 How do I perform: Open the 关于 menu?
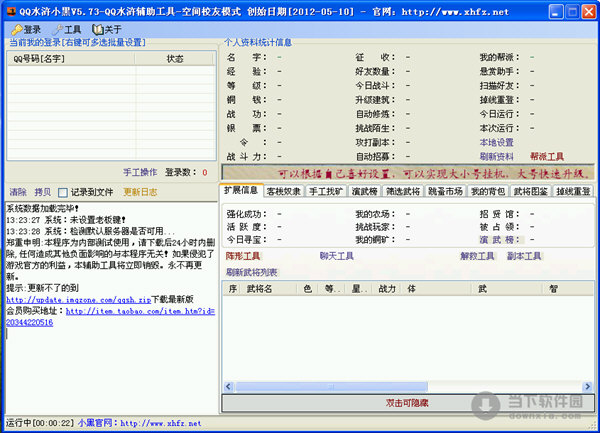(107, 29)
